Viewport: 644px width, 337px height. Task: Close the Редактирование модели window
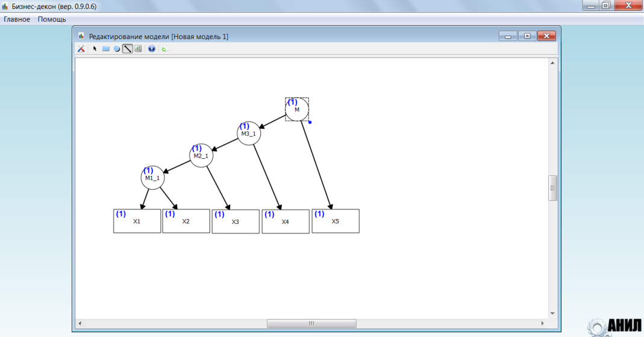pyautogui.click(x=546, y=36)
